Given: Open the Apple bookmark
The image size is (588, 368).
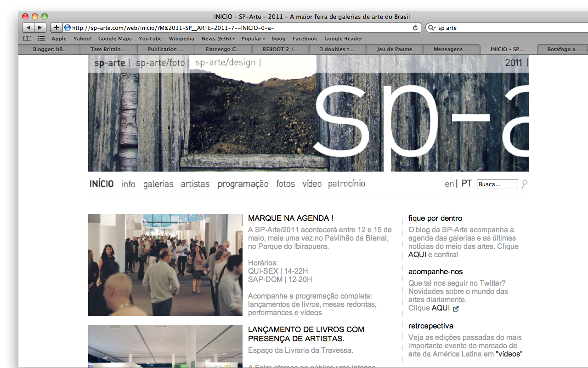Looking at the screenshot, I should point(59,39).
